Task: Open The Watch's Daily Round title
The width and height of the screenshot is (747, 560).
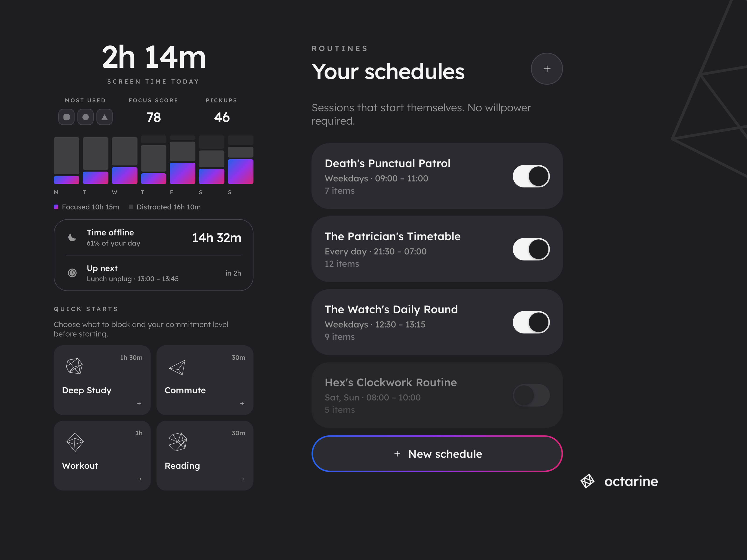Action: 391,310
